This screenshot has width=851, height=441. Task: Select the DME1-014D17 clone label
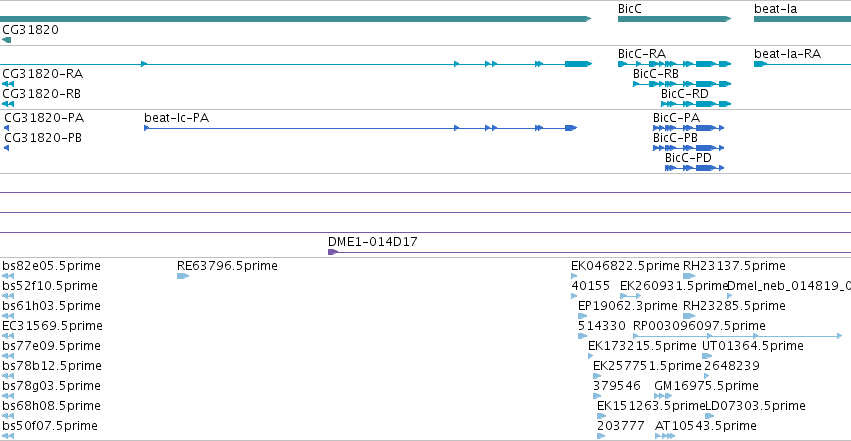373,242
